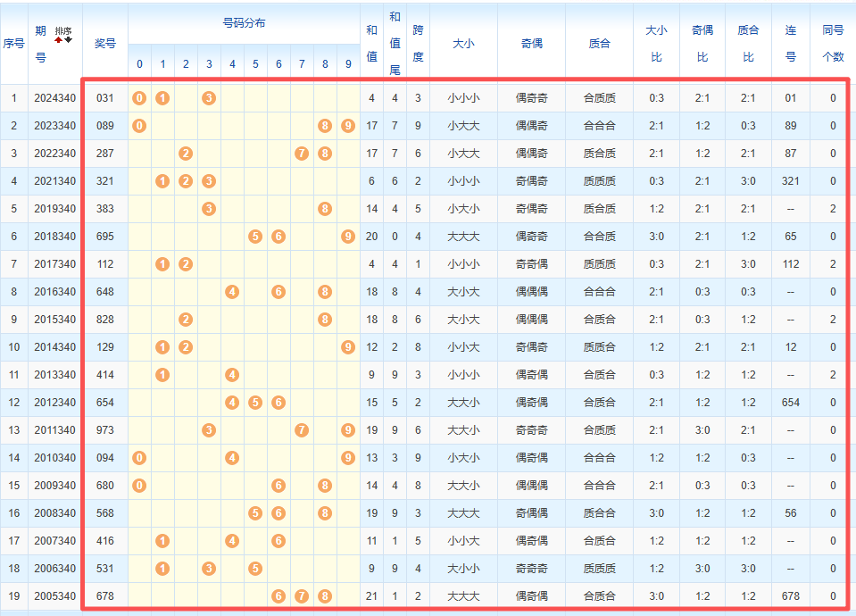
Task: Click orange ball 4 in row 2016340
Action: click(x=232, y=292)
